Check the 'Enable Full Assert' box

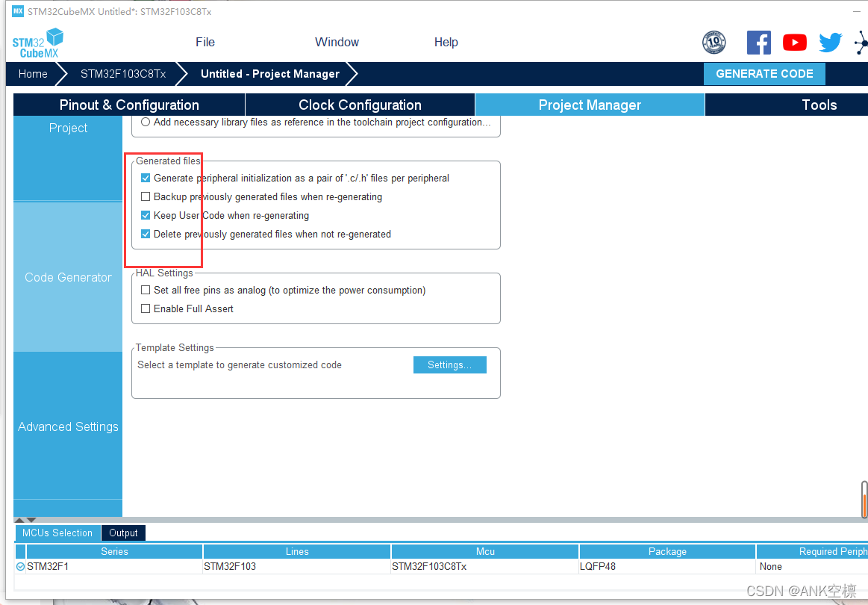pyautogui.click(x=146, y=308)
